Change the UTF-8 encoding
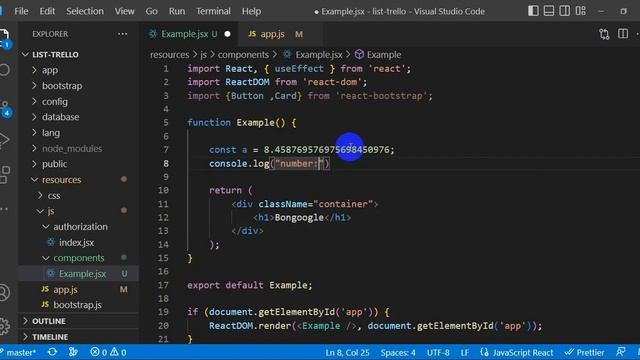This screenshot has width=640, height=360. [438, 352]
